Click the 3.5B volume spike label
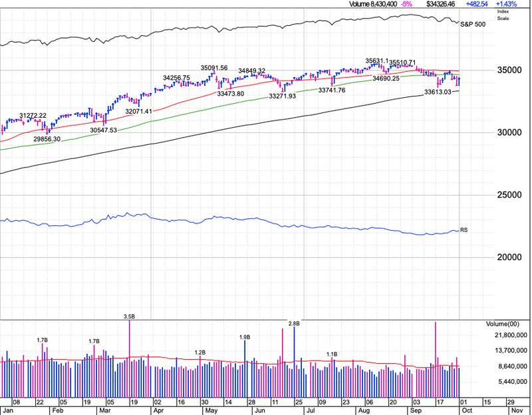Viewport: 532px width, 415px height. (x=129, y=317)
